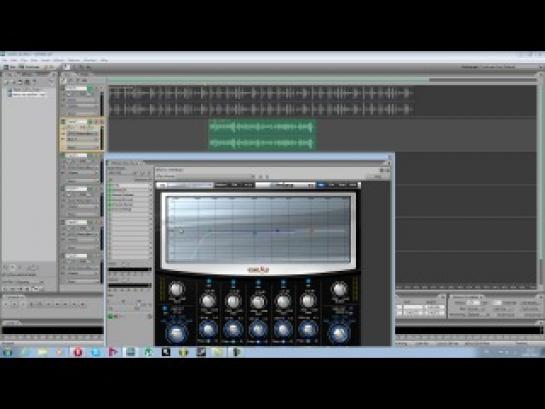
Task: Click the second EQ band gain knob
Action: point(233,300)
